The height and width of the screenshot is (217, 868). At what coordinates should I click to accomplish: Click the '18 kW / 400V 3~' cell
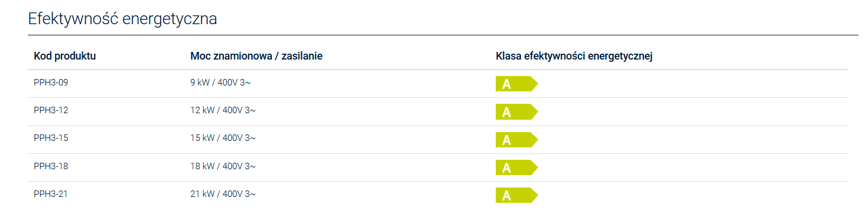tap(223, 166)
